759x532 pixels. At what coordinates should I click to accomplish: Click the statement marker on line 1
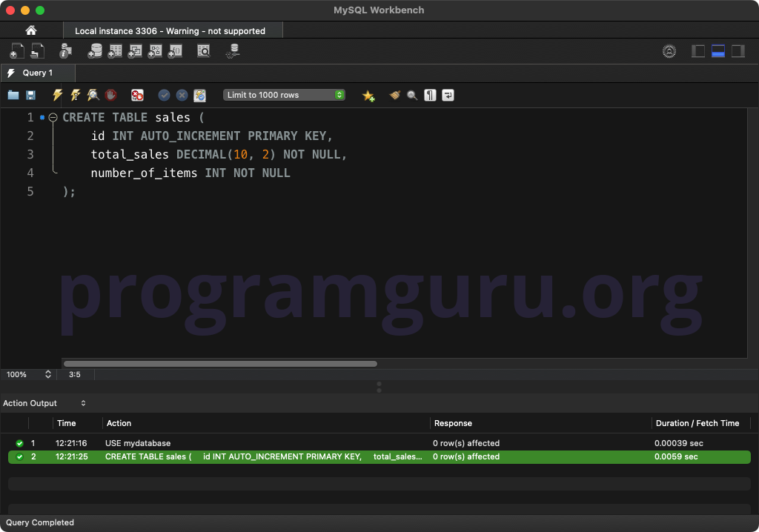tap(42, 117)
